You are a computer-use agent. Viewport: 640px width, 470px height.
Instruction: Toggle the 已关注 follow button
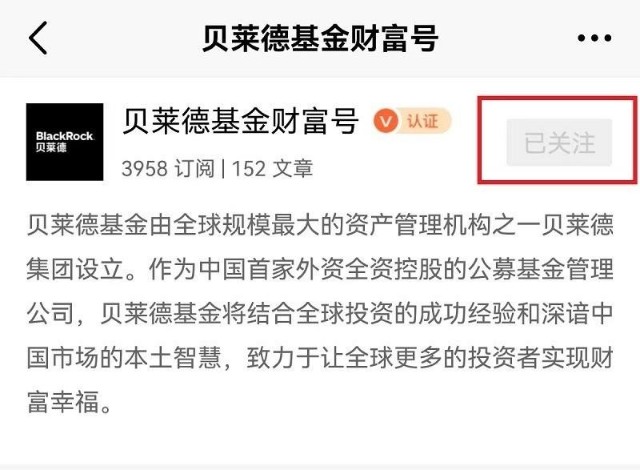click(559, 142)
